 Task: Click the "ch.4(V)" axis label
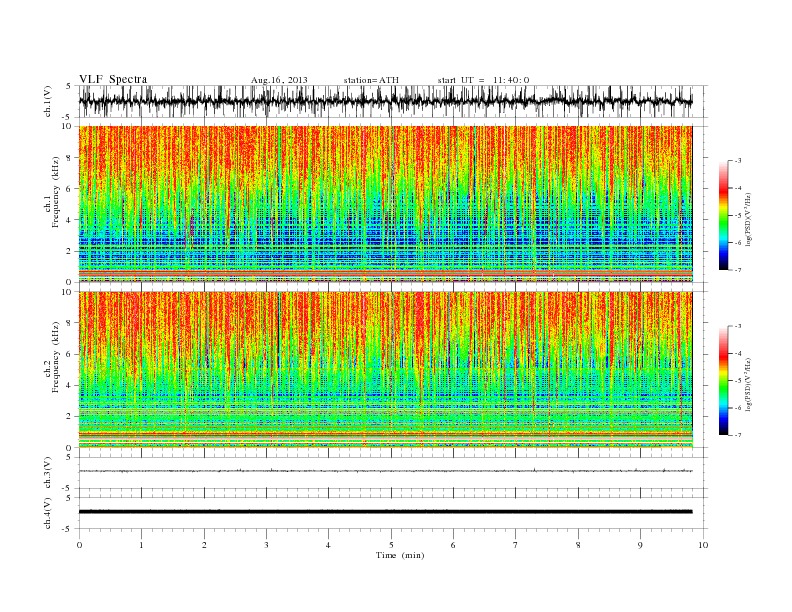click(48, 513)
